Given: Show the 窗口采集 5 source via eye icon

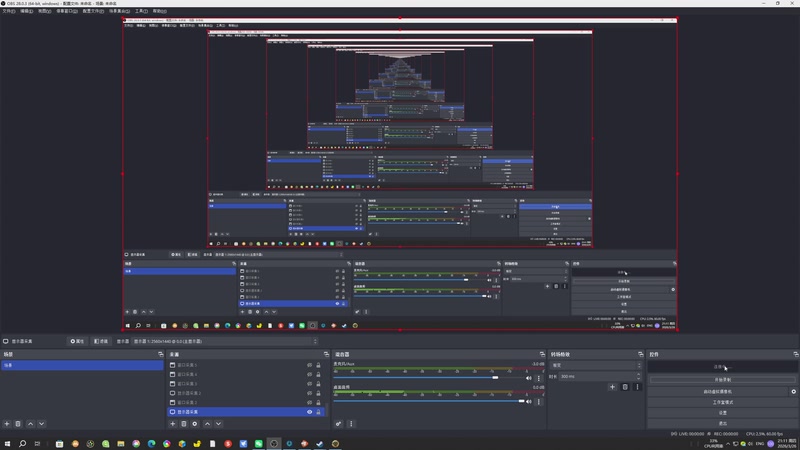Looking at the screenshot, I should tap(309, 365).
